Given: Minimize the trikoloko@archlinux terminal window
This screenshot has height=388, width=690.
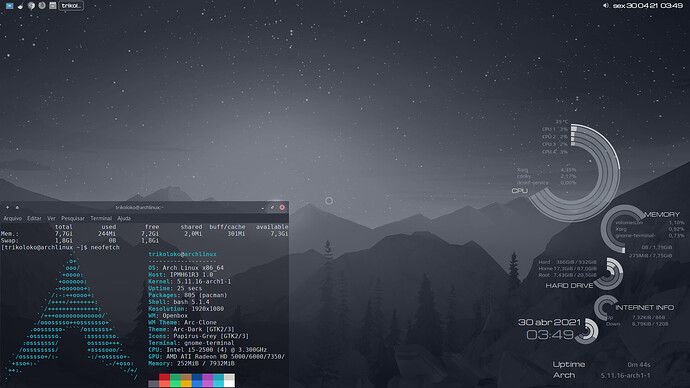Looking at the screenshot, I should [263, 208].
